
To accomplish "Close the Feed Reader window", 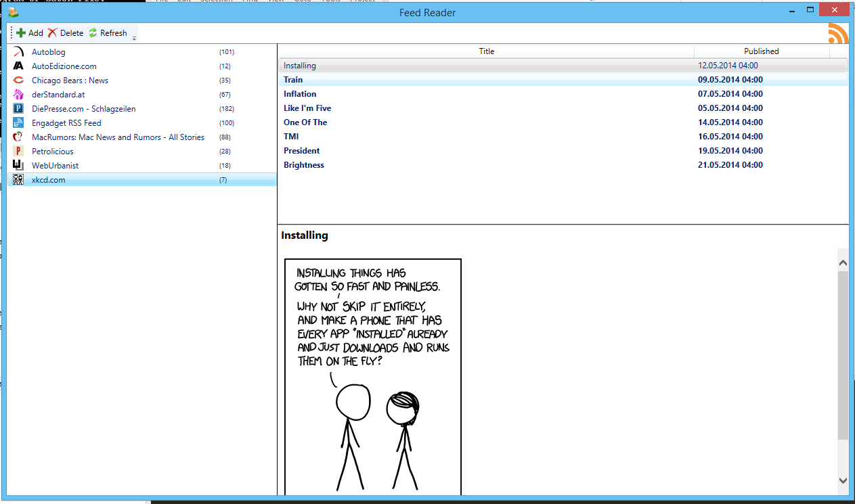I will coord(835,10).
